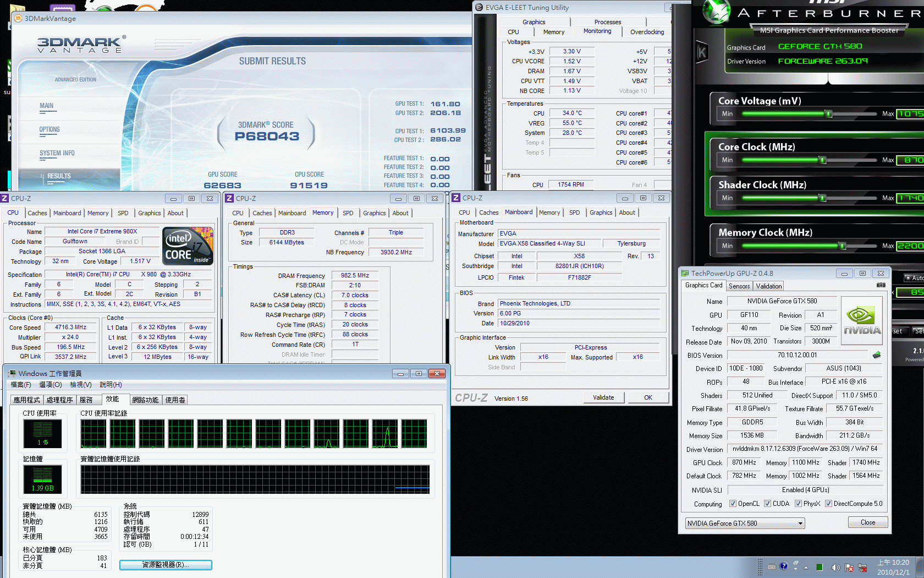Switch to the Sensors tab in GPU-Z

tap(739, 286)
